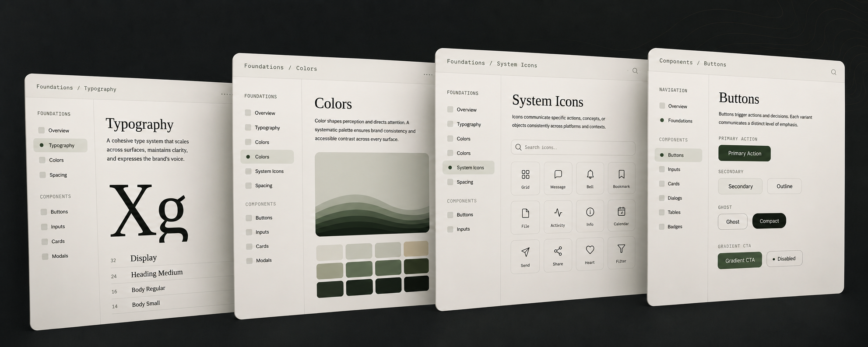Tick the square beside Overview in System Icons panel
This screenshot has width=868, height=347.
(x=450, y=109)
